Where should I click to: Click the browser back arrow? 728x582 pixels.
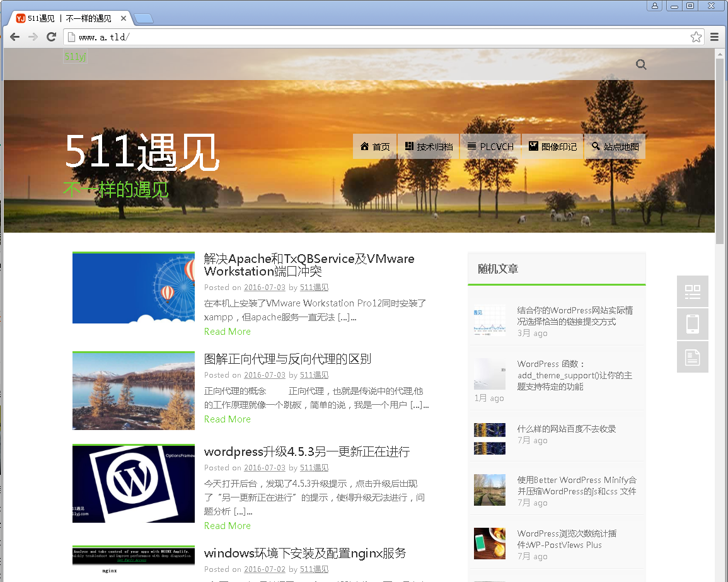click(15, 37)
